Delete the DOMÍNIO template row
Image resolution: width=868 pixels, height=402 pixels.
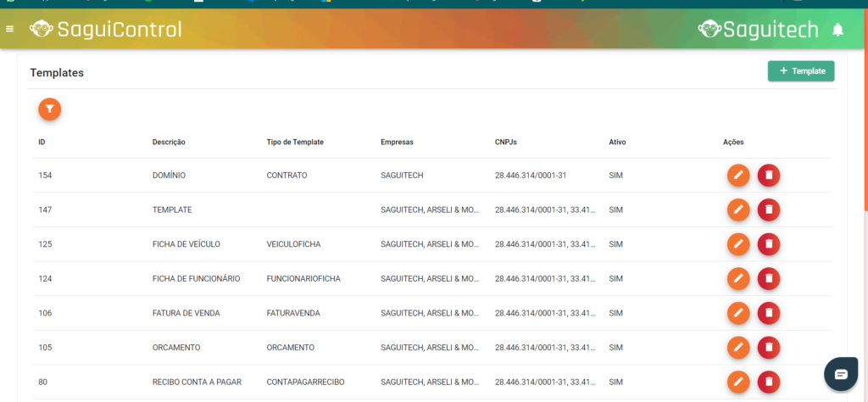pos(769,176)
